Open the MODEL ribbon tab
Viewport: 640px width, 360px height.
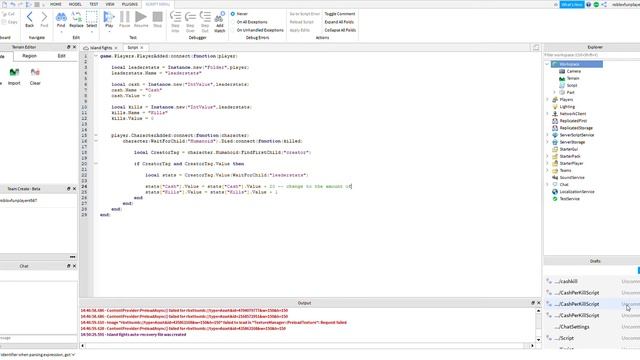click(x=75, y=4)
